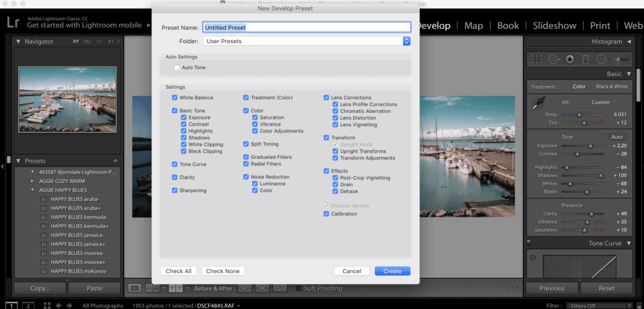Toggle the Dehaze checkbox
Image resolution: width=644 pixels, height=309 pixels.
click(335, 191)
